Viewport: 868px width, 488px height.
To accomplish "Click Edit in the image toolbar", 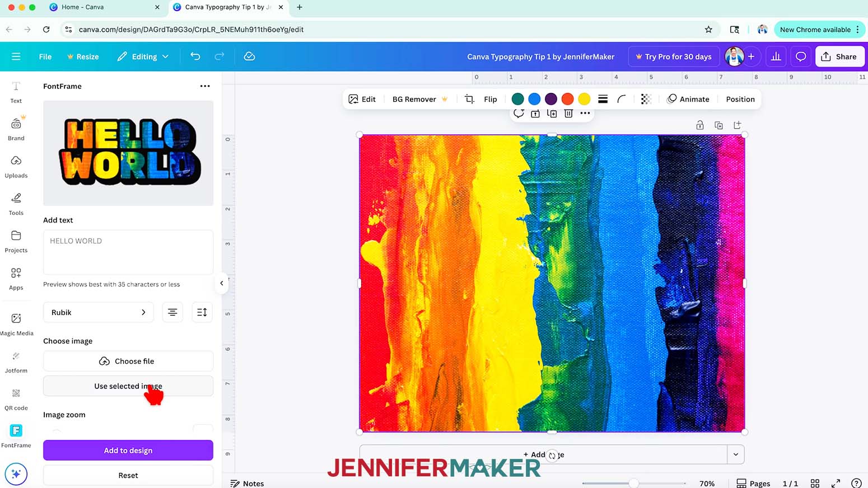I will coord(362,99).
